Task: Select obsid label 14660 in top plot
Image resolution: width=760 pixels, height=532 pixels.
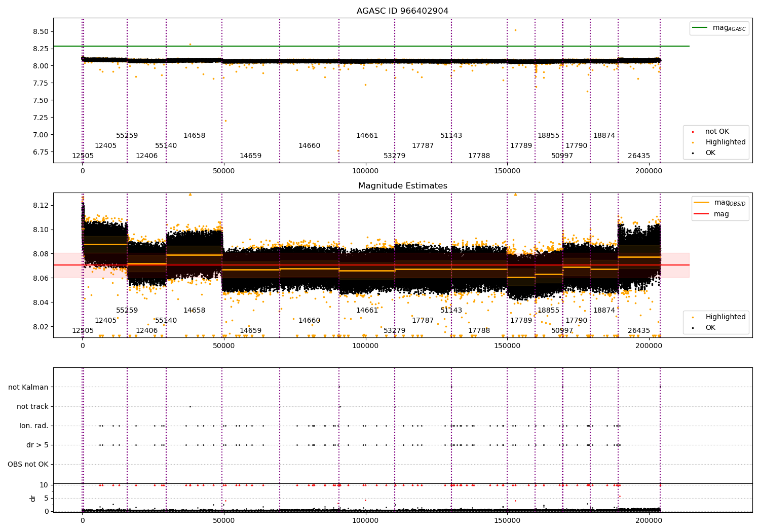Action: (309, 146)
